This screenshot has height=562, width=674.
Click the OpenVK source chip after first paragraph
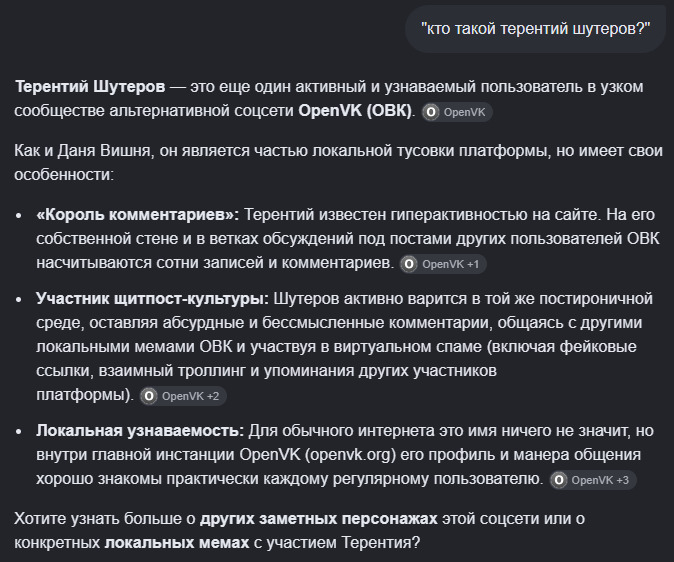point(456,112)
